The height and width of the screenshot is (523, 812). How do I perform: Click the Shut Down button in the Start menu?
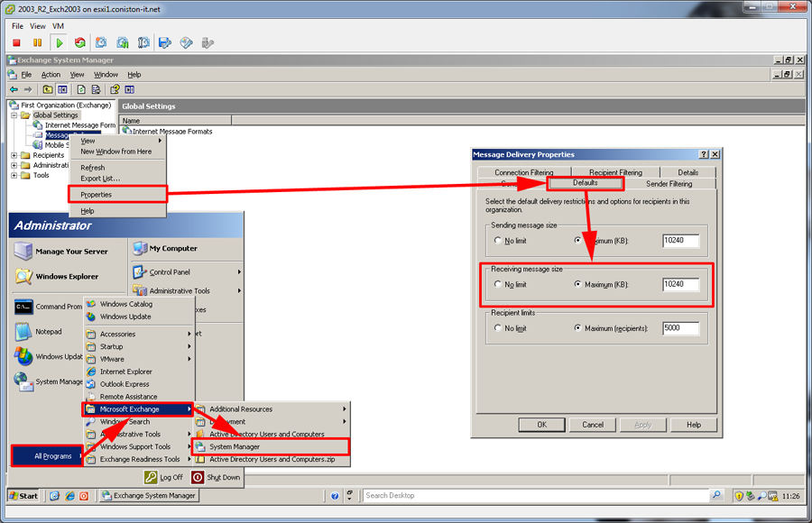pyautogui.click(x=216, y=477)
